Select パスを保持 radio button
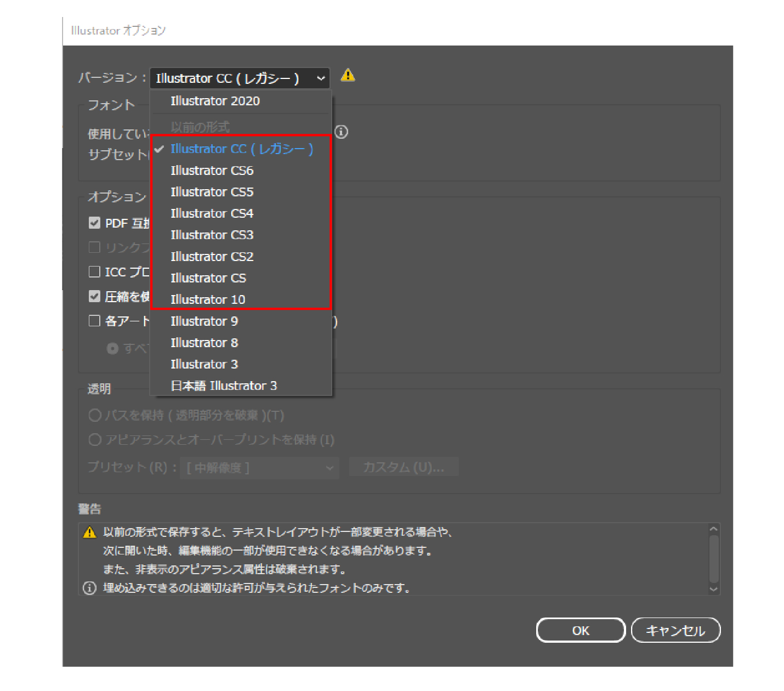 95,415
